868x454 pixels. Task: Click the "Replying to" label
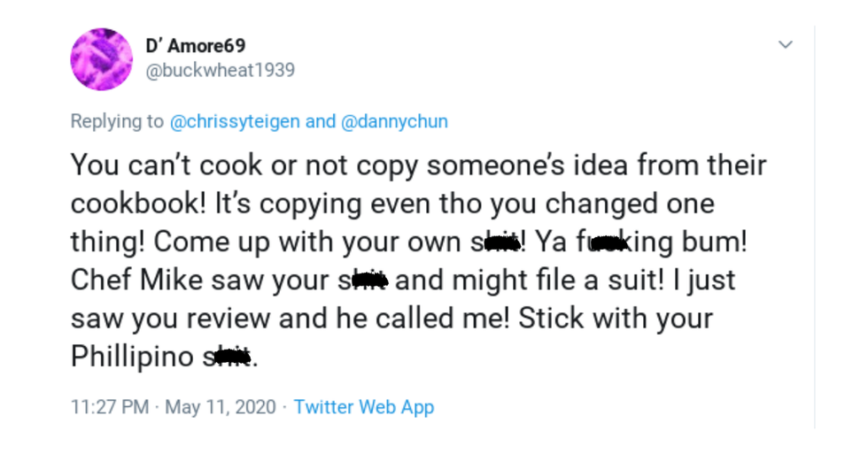117,121
